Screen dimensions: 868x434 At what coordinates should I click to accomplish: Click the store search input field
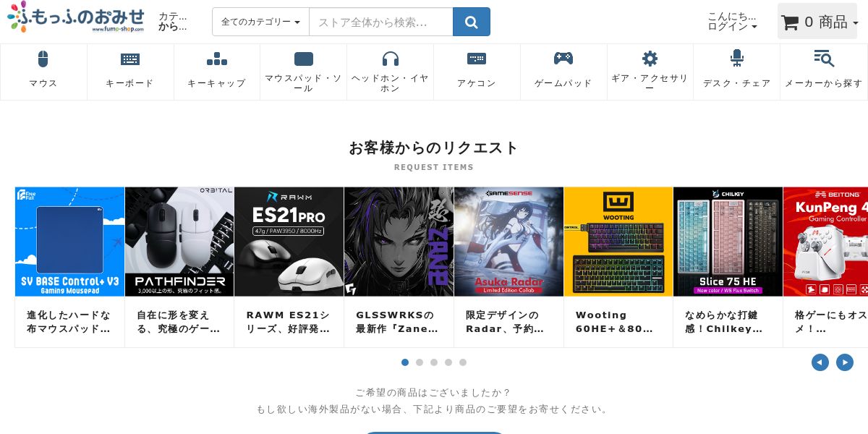point(381,22)
